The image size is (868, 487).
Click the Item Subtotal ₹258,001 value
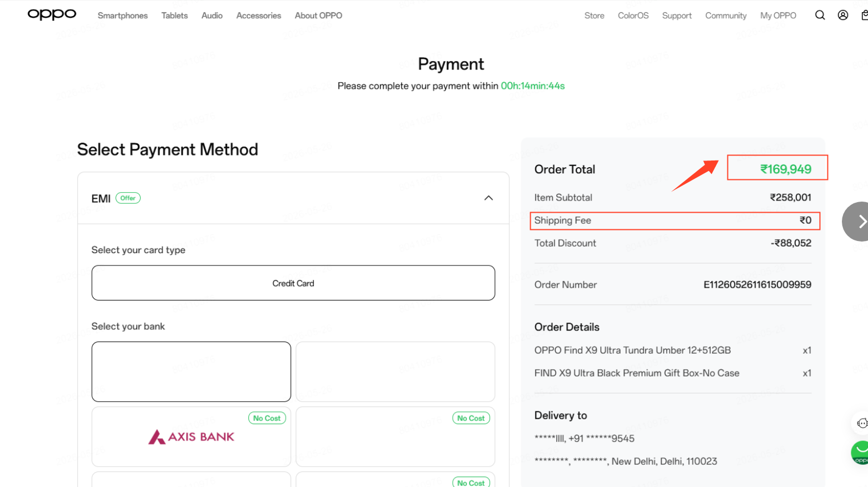coord(790,197)
